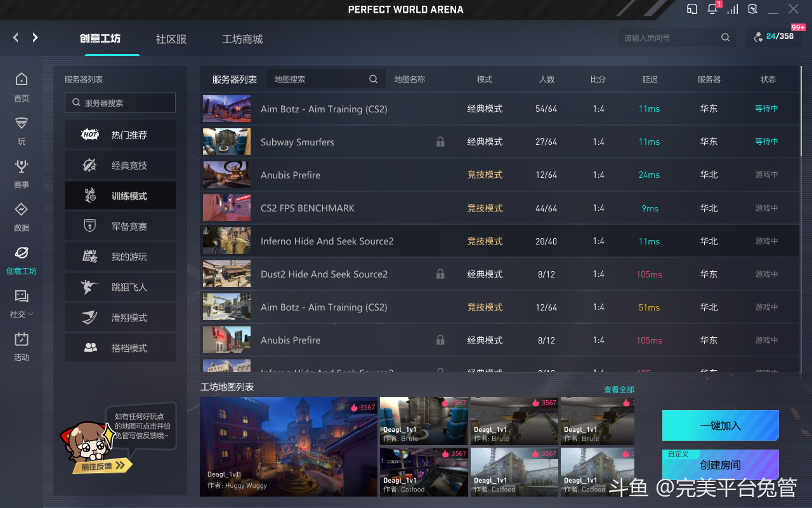Open the 首页 home icon in sidebar
Image resolution: width=812 pixels, height=508 pixels.
(22, 80)
